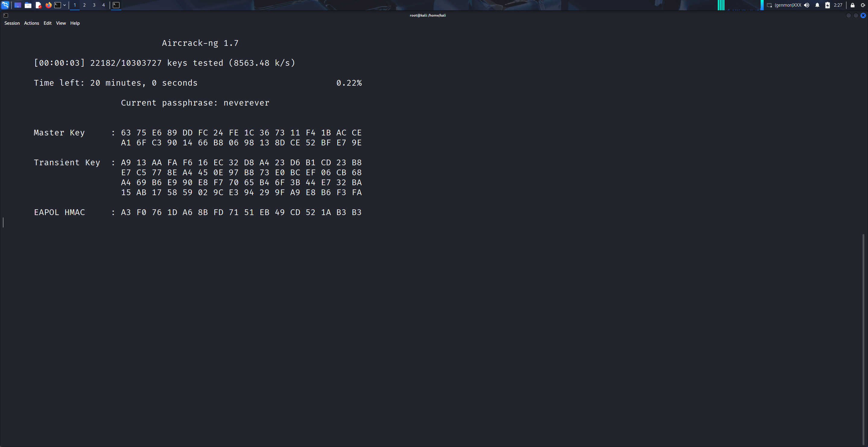Open the Session menu
Viewport: 868px width, 447px height.
click(x=12, y=23)
